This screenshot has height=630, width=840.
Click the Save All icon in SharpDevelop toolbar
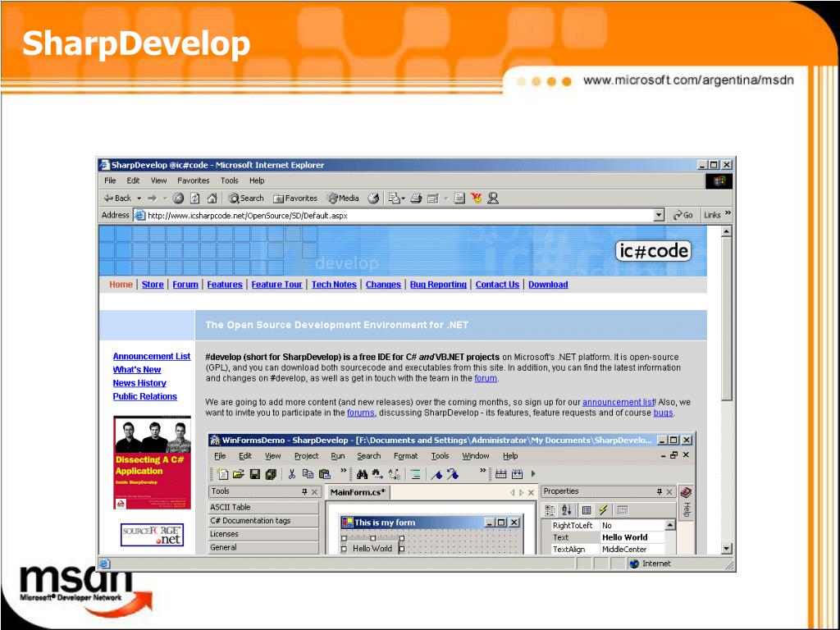pyautogui.click(x=271, y=474)
